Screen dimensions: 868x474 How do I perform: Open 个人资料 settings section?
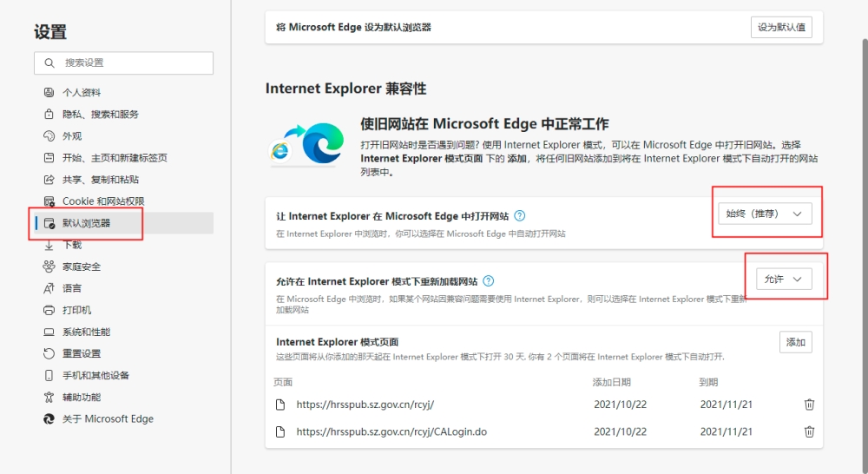[123, 92]
